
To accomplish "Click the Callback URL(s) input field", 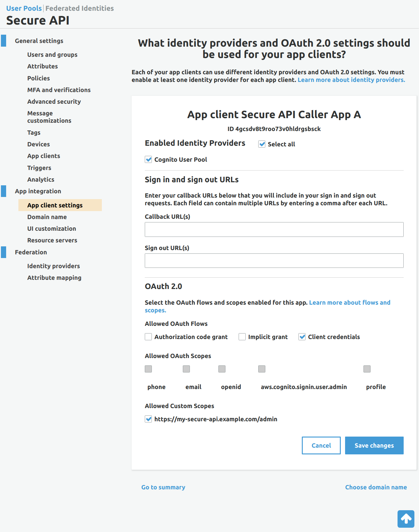I will (x=274, y=229).
